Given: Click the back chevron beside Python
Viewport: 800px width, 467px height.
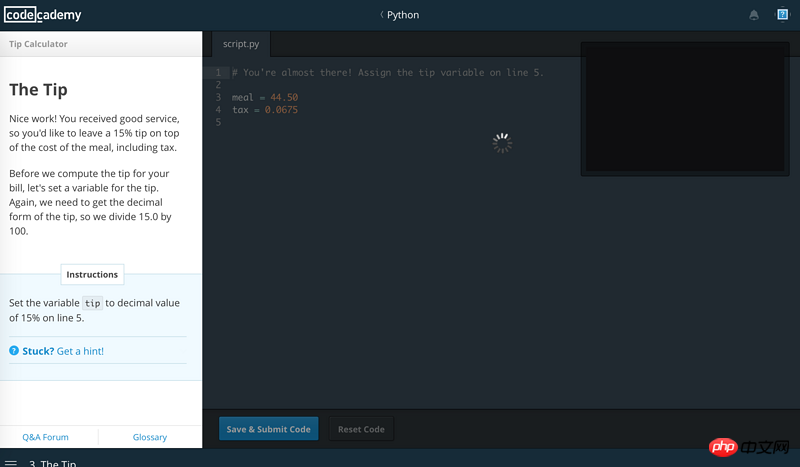Looking at the screenshot, I should click(382, 15).
